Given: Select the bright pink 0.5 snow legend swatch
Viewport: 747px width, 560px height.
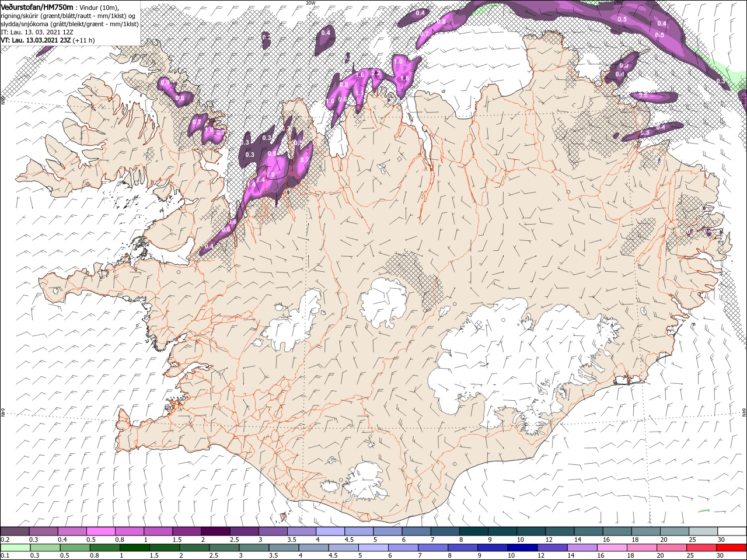Looking at the screenshot, I should 101,531.
